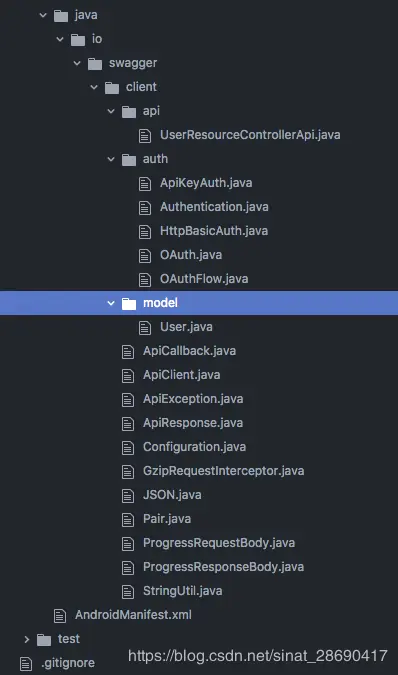This screenshot has height=675, width=398.
Task: Select HttpBasicAuth.java file
Action: 214,231
